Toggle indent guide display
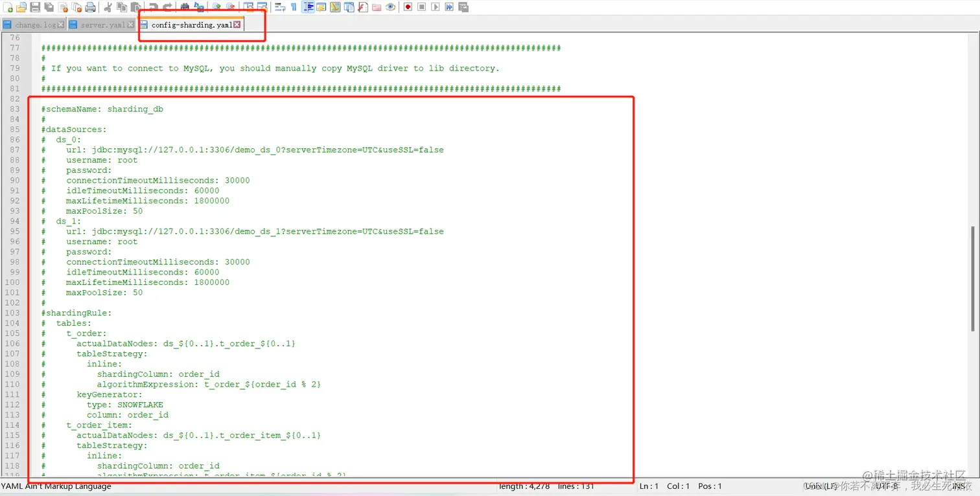 click(308, 7)
